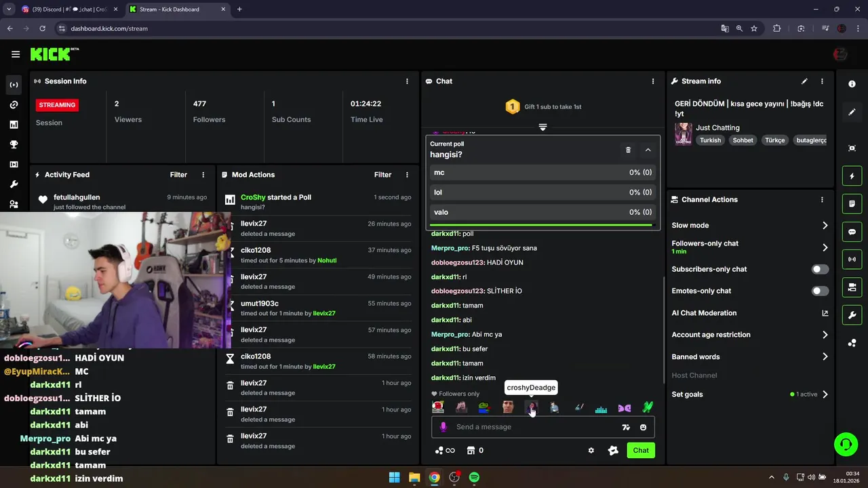This screenshot has height=488, width=868.
Task: Toggle the broadcast signal widget in right rail
Action: 852,260
